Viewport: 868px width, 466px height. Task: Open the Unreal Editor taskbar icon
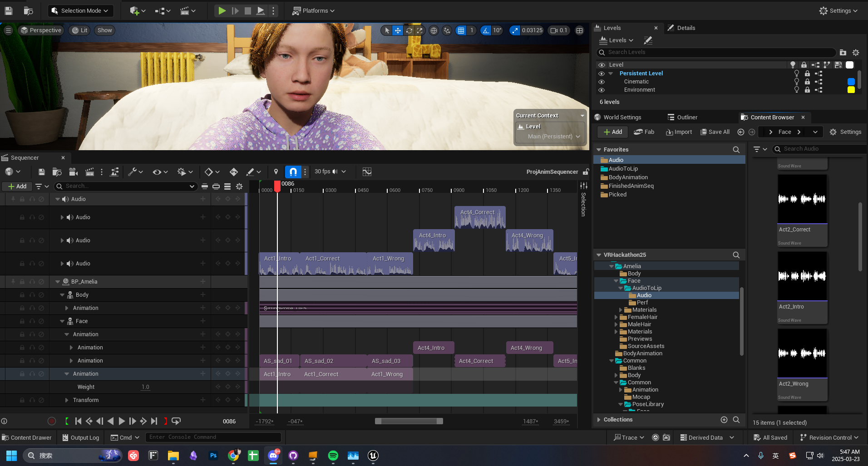(373, 455)
